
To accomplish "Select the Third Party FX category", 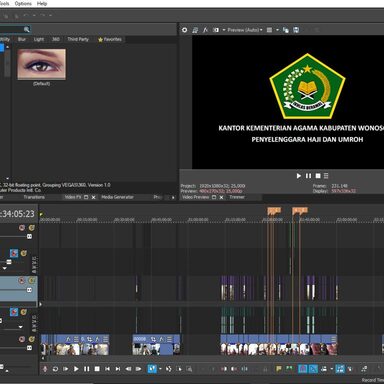I will 78,39.
